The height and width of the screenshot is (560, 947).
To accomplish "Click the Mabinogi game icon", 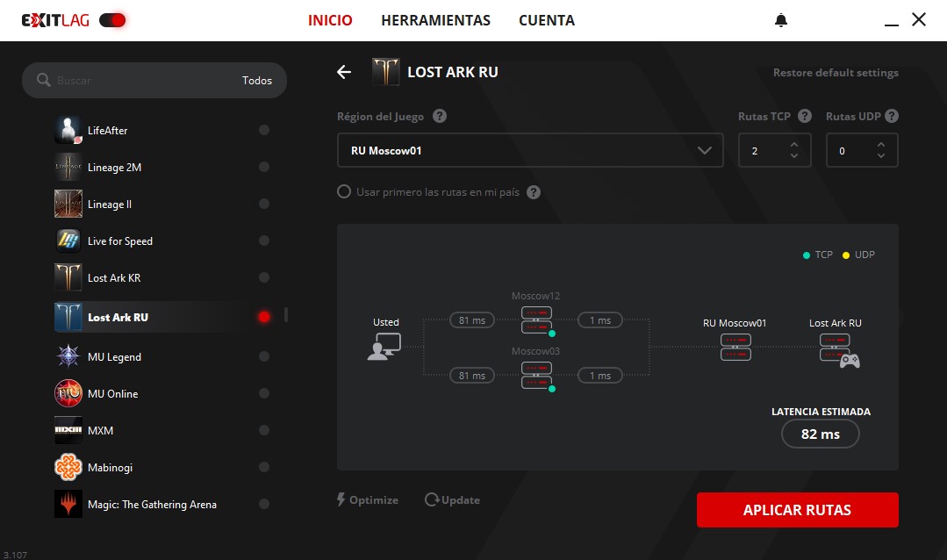I will pyautogui.click(x=68, y=468).
